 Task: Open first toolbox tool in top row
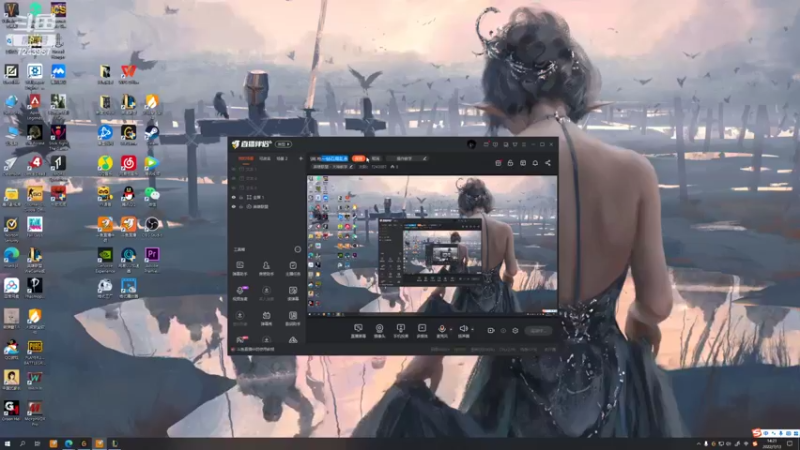(x=240, y=268)
